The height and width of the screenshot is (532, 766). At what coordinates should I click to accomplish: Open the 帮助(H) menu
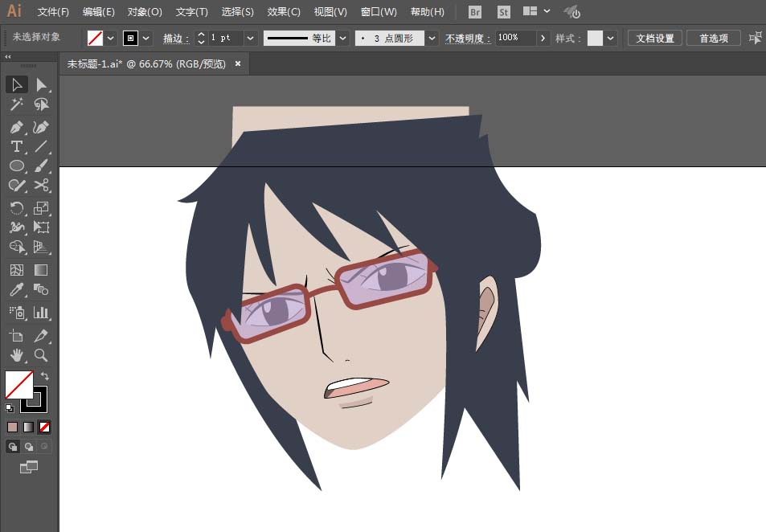point(428,12)
